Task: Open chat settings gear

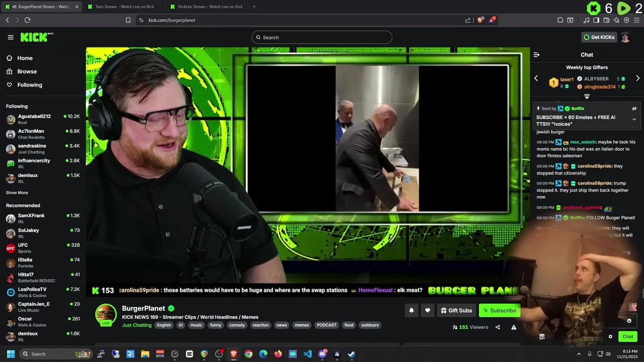Action: click(x=610, y=337)
